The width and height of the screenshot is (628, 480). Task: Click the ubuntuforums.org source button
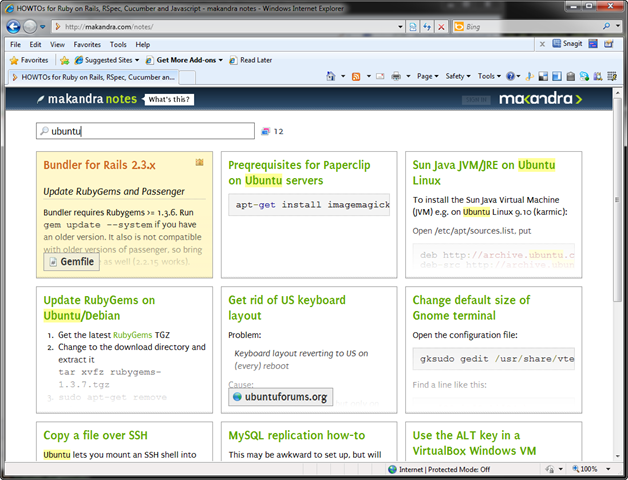click(280, 397)
